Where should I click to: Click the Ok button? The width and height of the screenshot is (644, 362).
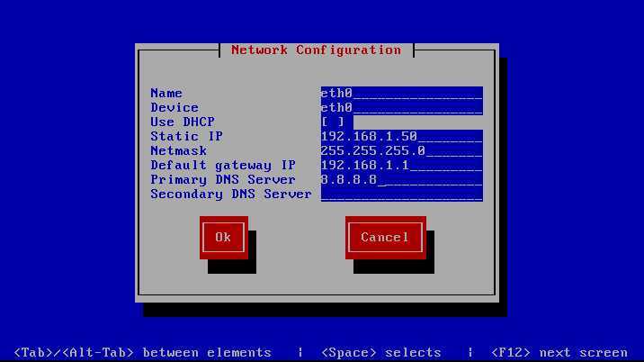(x=224, y=238)
